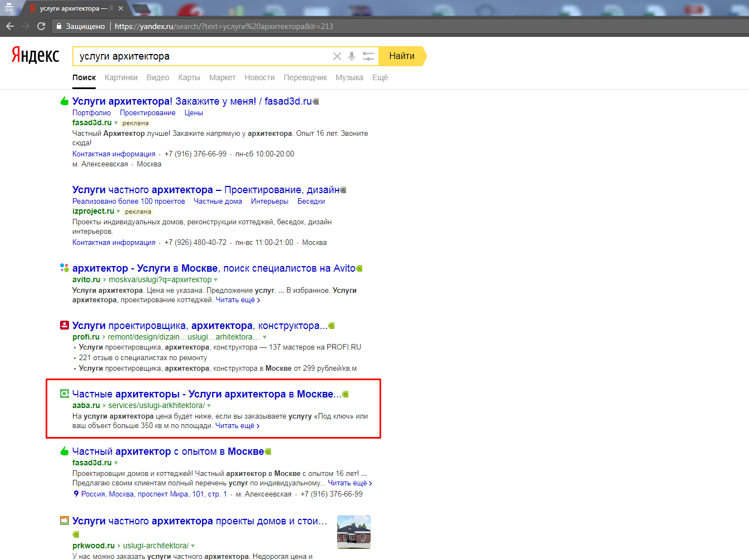This screenshot has height=560, width=749.
Task: Click the avito.ru result favicon
Action: tap(65, 268)
